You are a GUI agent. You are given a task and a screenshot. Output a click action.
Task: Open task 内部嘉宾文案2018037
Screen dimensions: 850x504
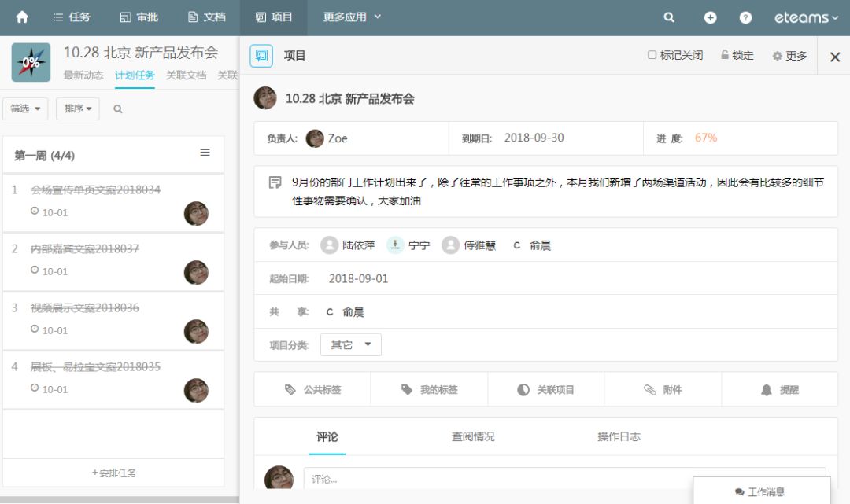[x=84, y=249]
